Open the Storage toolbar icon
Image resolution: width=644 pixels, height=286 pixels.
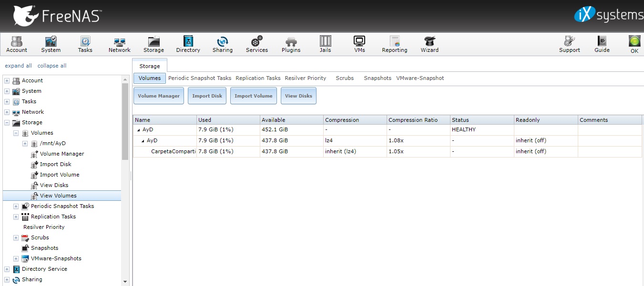click(153, 44)
